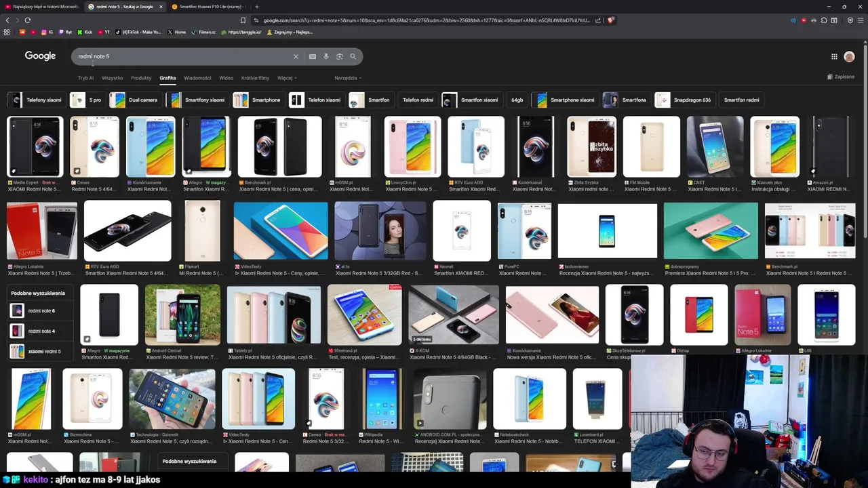Screen dimensions: 868x488
Task: Select related search redmi note 6
Action: (x=41, y=310)
